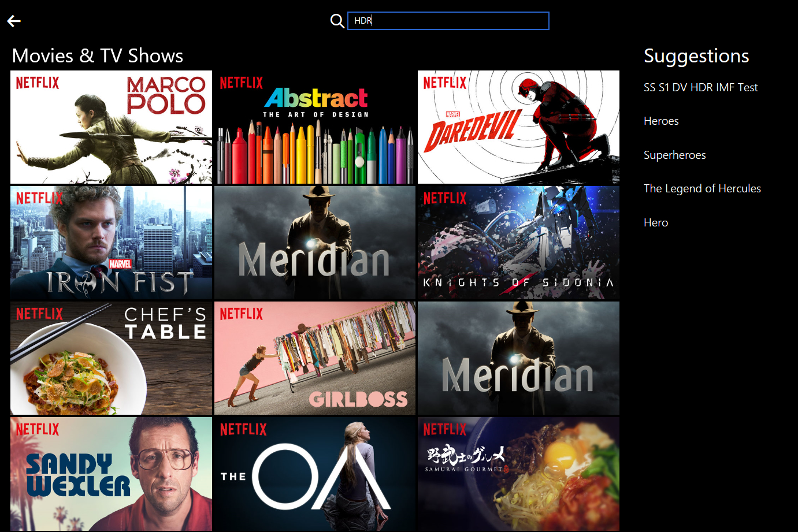
Task: Select The OA thumbnail
Action: coord(315,474)
